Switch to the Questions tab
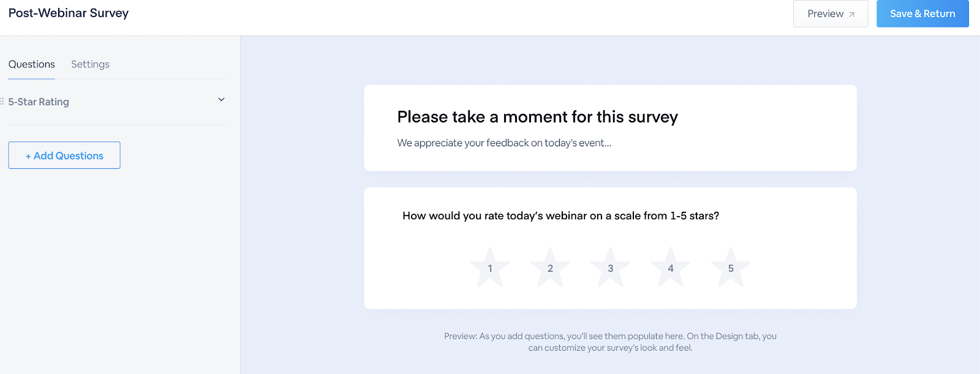 [x=31, y=64]
